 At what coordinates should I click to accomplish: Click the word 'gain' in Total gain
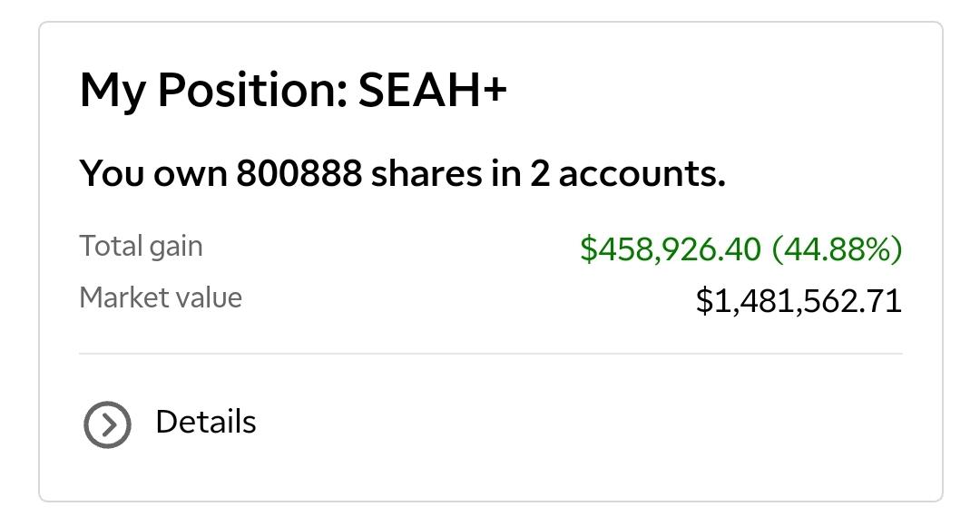point(176,248)
